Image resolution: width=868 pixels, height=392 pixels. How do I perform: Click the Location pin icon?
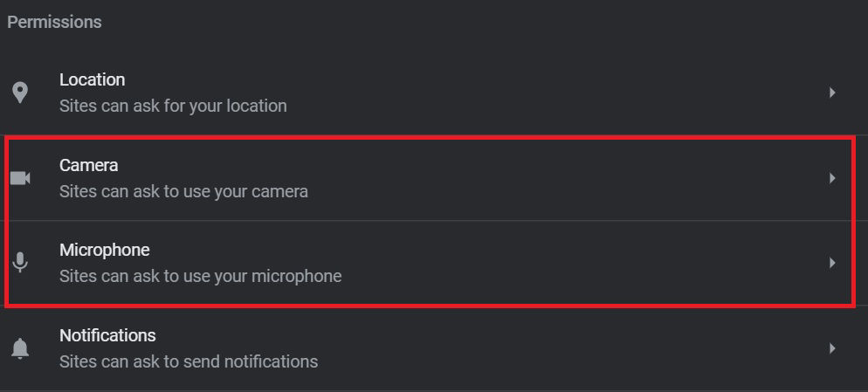point(20,93)
